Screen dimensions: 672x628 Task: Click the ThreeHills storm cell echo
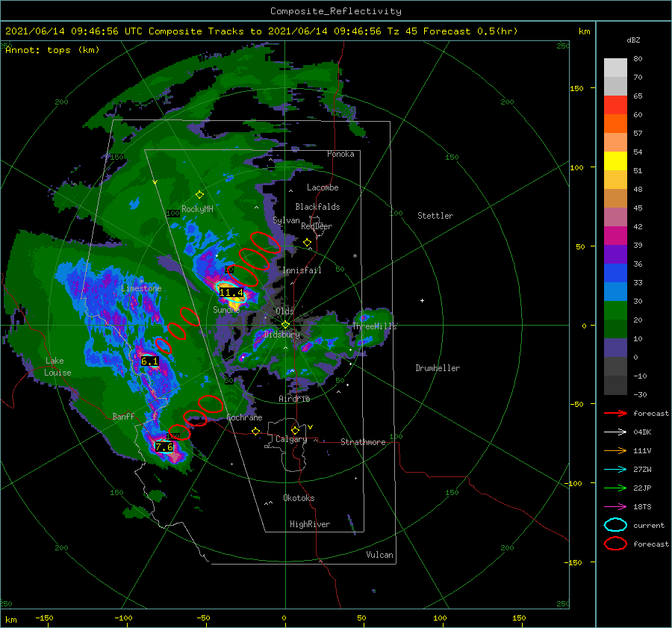click(371, 327)
